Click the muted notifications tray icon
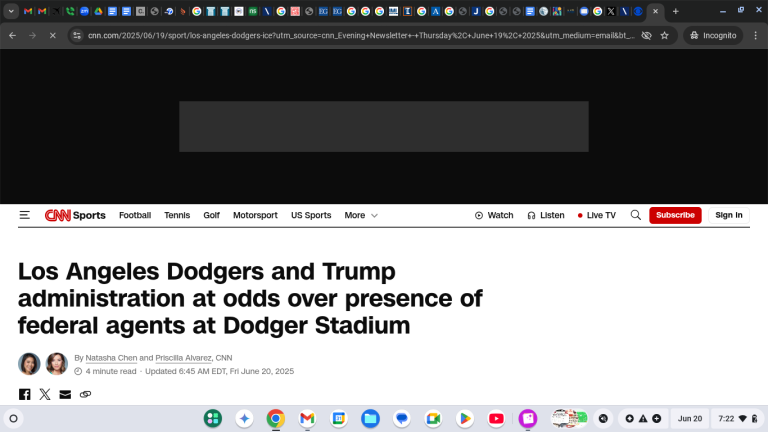Screen dimensions: 768x432 [x=603, y=419]
